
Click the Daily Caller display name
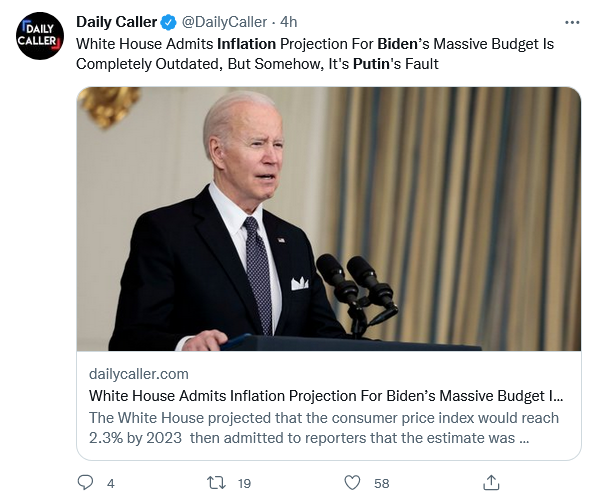116,22
